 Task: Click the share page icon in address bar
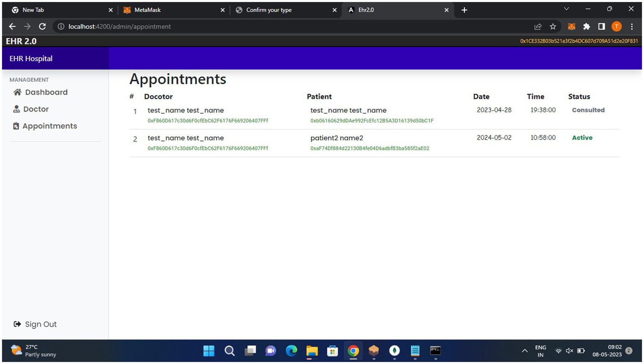click(x=537, y=26)
